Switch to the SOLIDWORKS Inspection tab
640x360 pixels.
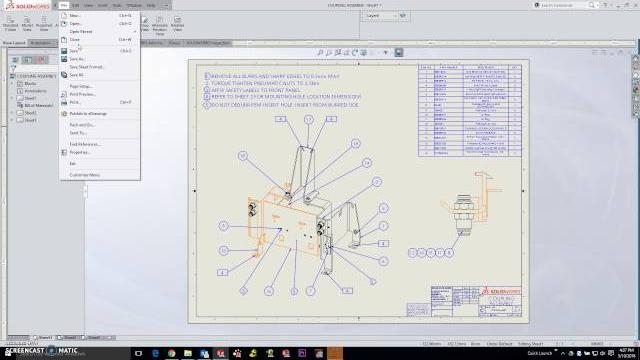208,43
